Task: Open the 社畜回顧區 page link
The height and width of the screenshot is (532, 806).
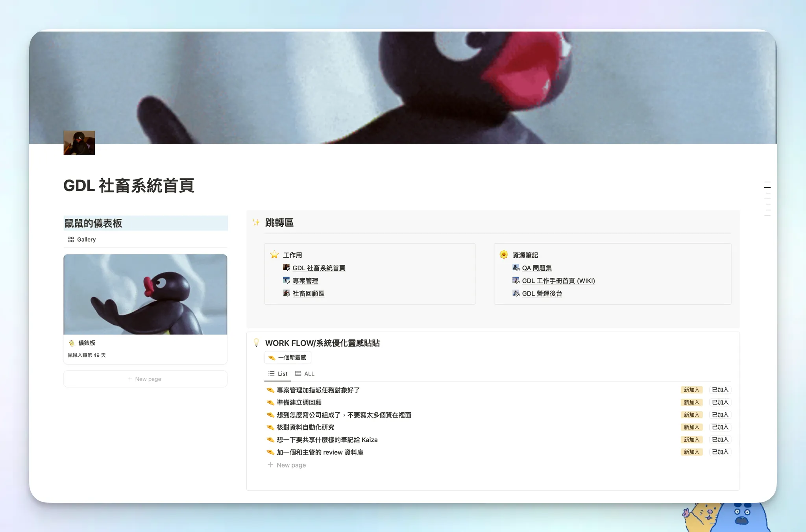Action: pyautogui.click(x=309, y=294)
